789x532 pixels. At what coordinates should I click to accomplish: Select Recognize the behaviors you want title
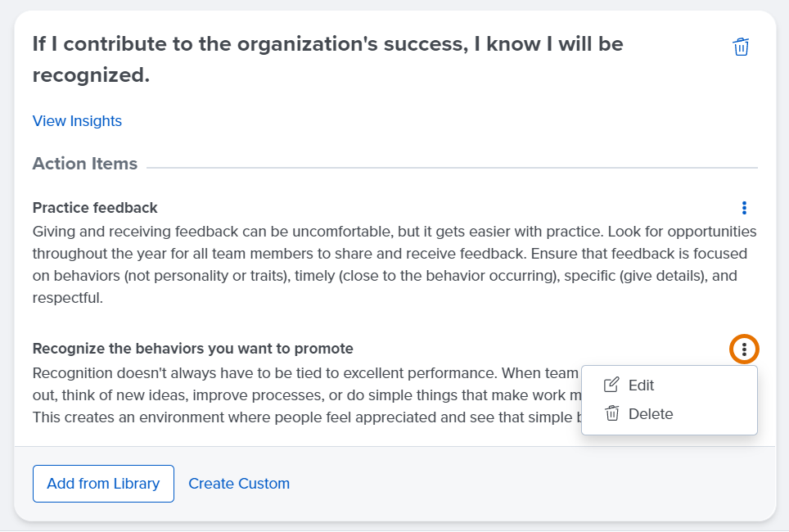click(x=192, y=349)
